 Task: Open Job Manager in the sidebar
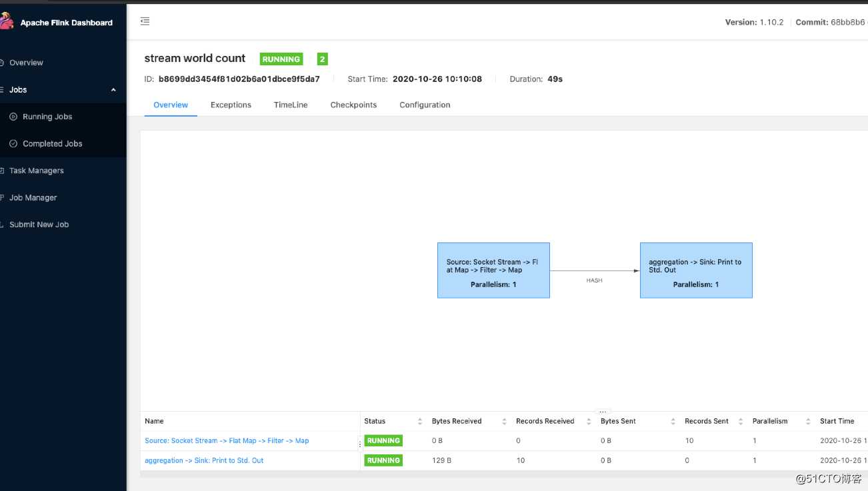(33, 198)
